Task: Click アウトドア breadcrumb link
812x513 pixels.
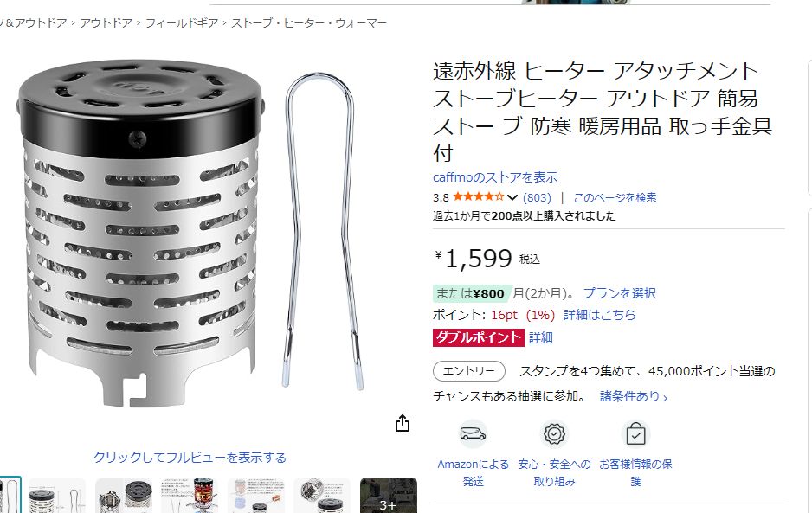Action: pyautogui.click(x=106, y=22)
